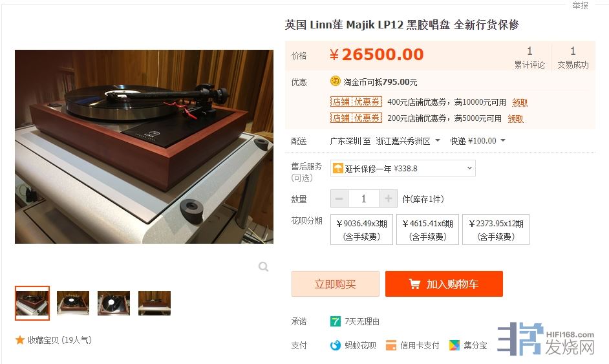Click the Taojinbi gold coin icon
The height and width of the screenshot is (364, 609).
coord(335,81)
